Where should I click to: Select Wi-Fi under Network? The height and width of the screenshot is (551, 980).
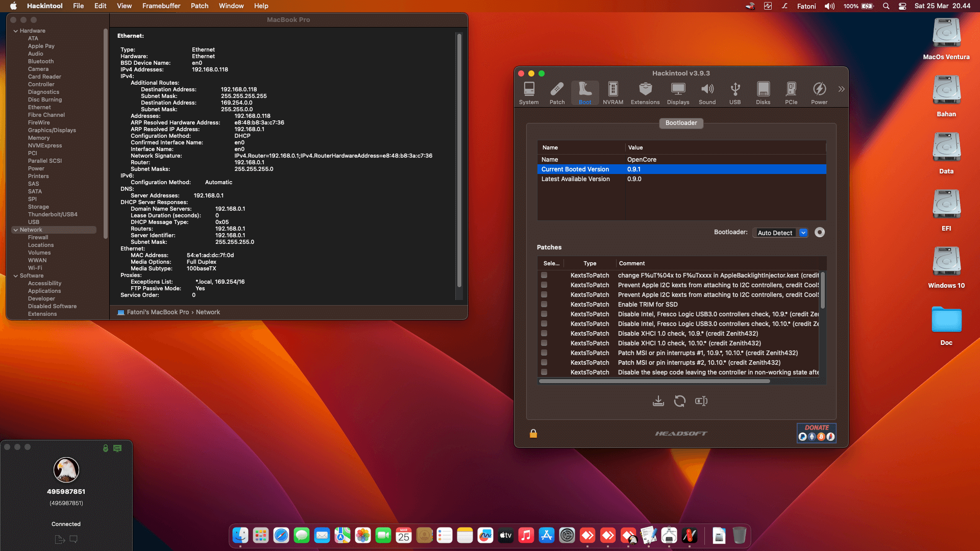[35, 268]
